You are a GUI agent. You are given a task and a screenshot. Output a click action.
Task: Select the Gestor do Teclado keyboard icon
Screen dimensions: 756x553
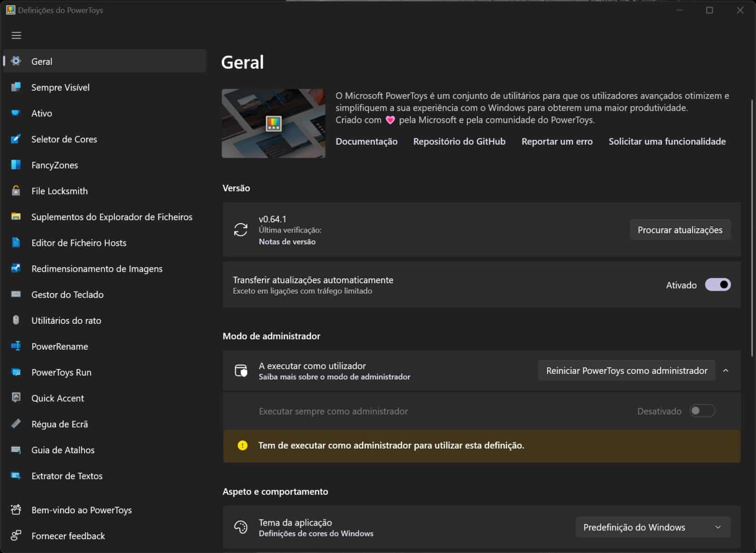16,294
